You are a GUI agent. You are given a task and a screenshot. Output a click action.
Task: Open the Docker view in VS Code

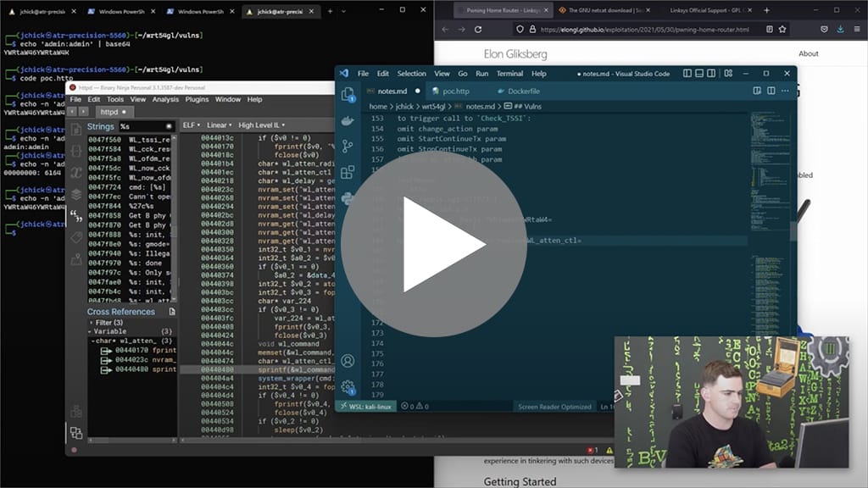click(x=348, y=120)
